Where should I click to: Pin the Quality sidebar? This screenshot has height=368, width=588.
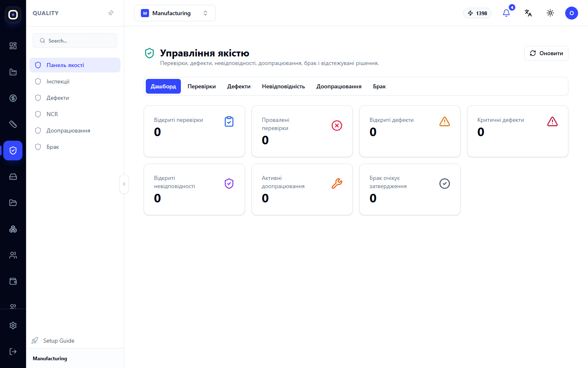pos(111,13)
